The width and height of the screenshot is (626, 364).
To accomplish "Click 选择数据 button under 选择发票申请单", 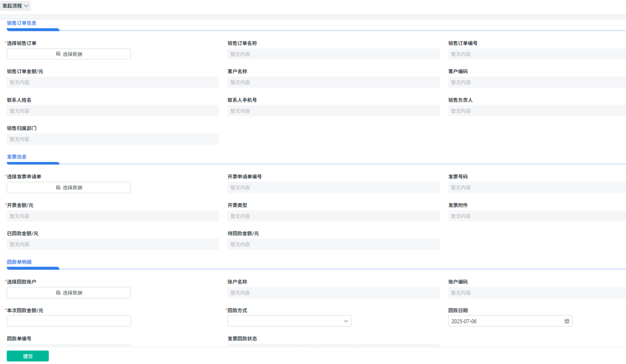I will (x=69, y=188).
